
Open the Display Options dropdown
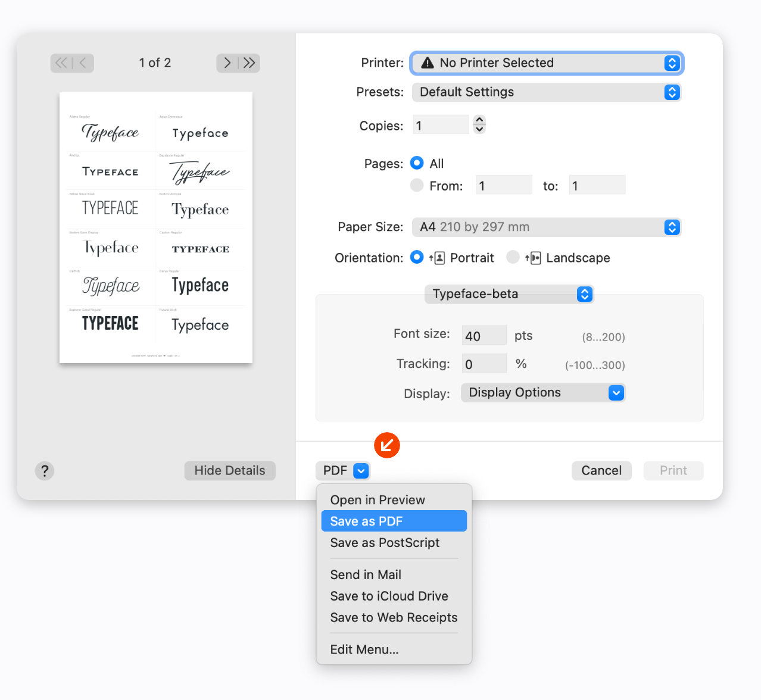pyautogui.click(x=542, y=392)
